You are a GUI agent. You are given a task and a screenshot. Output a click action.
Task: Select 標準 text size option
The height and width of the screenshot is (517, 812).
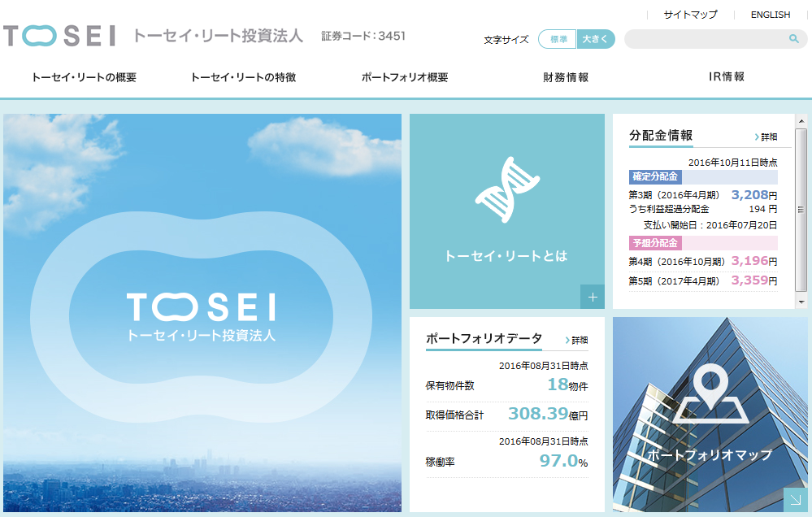(558, 39)
